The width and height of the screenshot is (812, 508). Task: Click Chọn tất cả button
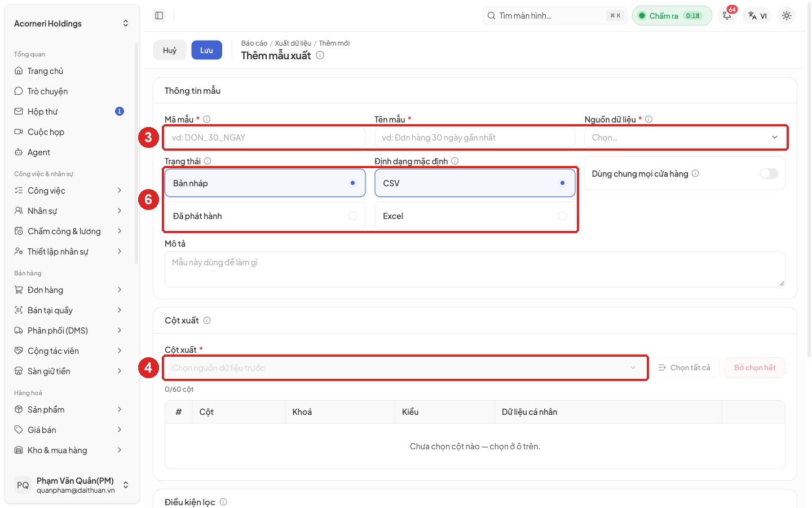[x=685, y=368]
